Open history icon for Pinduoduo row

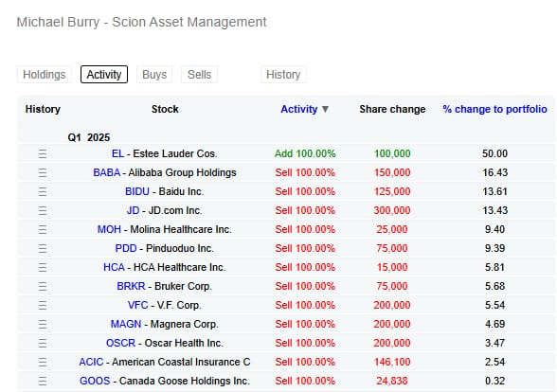[x=43, y=248]
